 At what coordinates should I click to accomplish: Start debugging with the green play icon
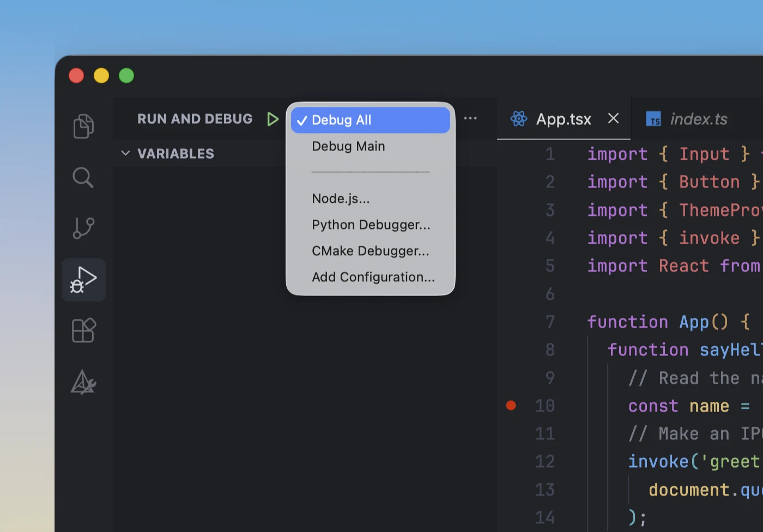(273, 119)
